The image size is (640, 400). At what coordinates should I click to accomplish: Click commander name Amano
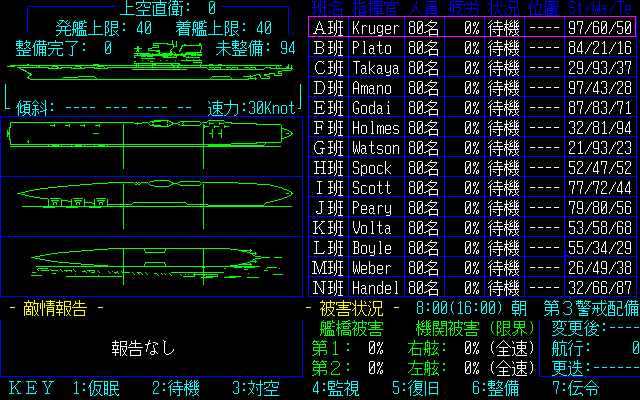click(x=372, y=88)
